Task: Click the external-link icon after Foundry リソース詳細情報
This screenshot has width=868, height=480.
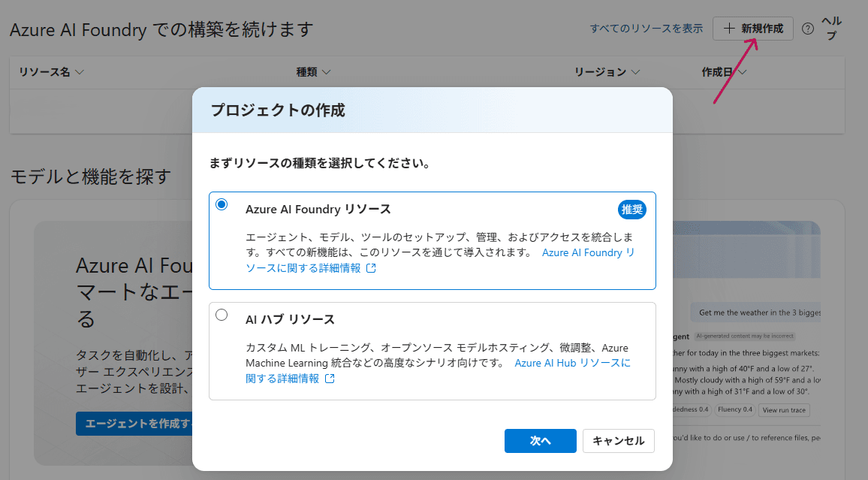Action: 372,268
